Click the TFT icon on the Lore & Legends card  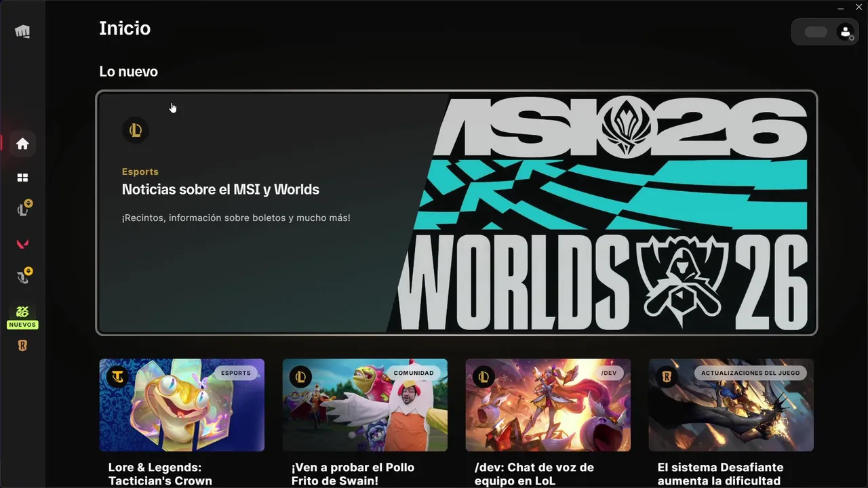pyautogui.click(x=117, y=377)
